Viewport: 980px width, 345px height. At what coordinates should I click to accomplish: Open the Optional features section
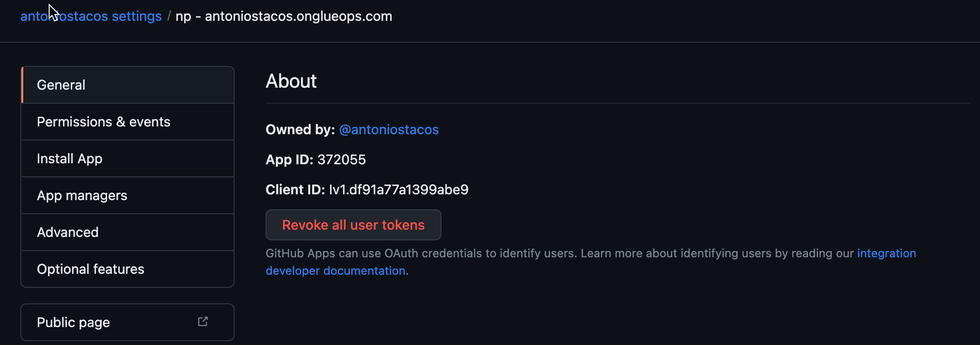(x=90, y=269)
